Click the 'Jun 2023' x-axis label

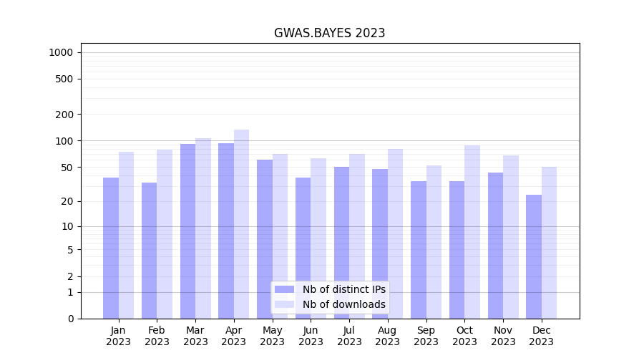point(311,336)
